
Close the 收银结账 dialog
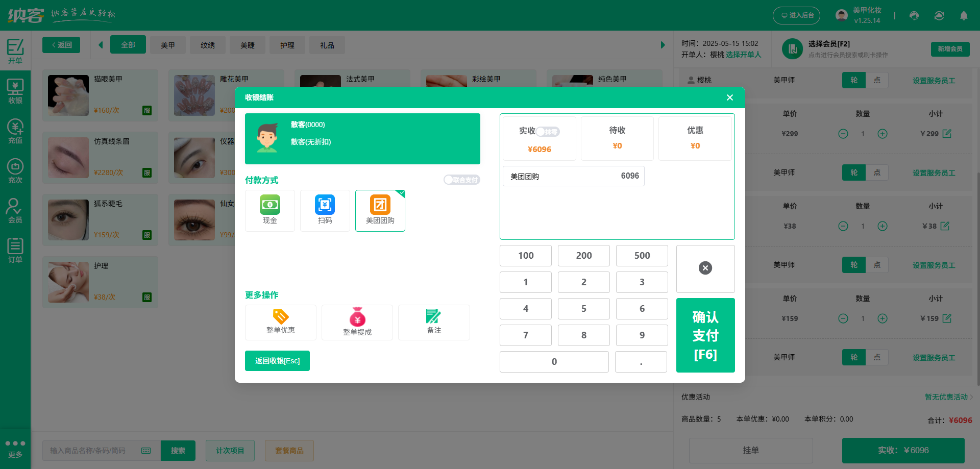730,97
